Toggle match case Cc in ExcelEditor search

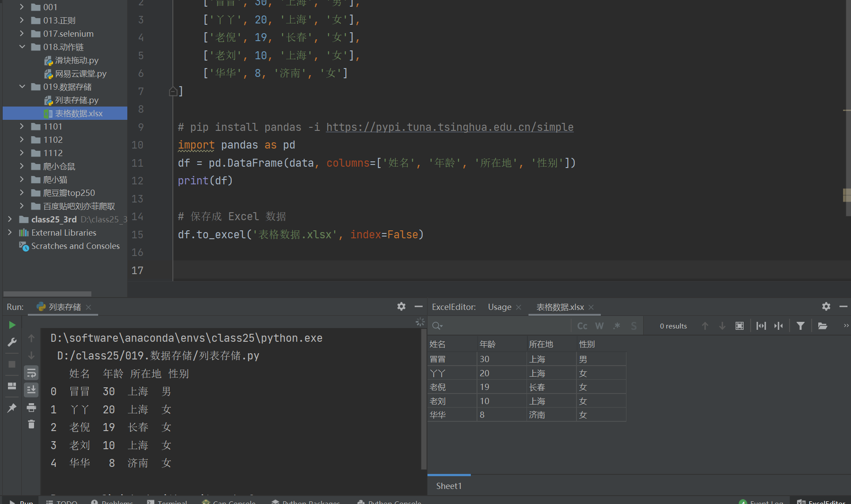pos(582,326)
